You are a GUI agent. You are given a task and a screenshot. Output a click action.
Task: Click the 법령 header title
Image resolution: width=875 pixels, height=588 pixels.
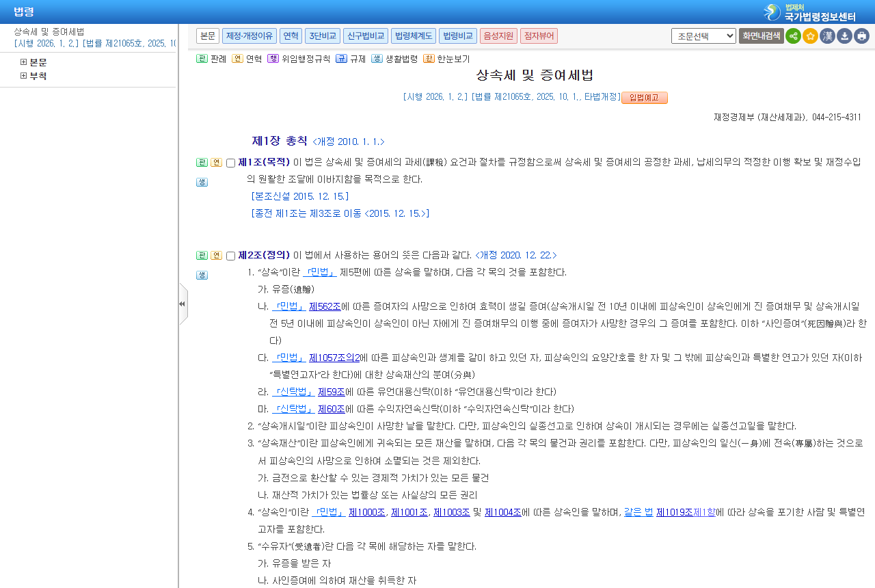(x=24, y=12)
